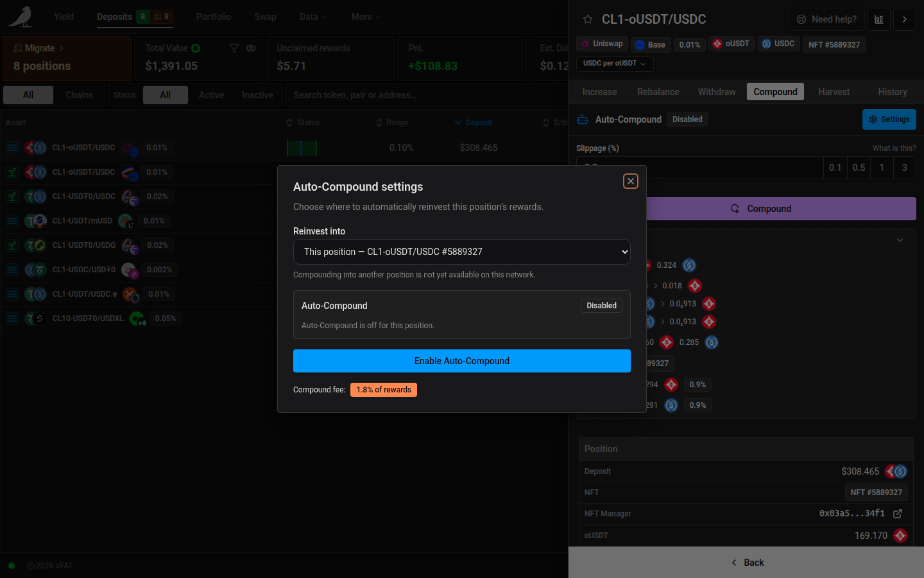Go to the Portfolio page
Viewport: 924px width, 578px height.
pos(214,17)
